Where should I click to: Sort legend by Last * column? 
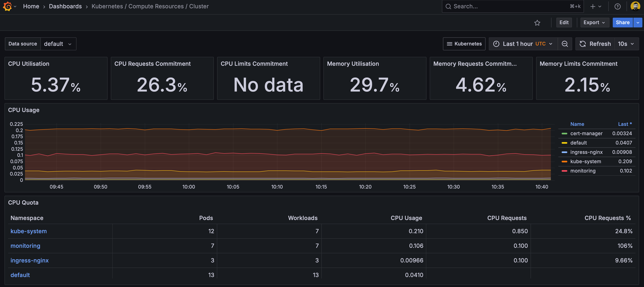tap(625, 124)
